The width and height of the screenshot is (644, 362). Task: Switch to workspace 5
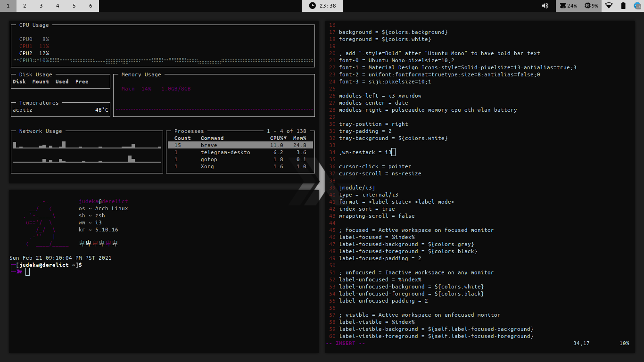tap(74, 6)
